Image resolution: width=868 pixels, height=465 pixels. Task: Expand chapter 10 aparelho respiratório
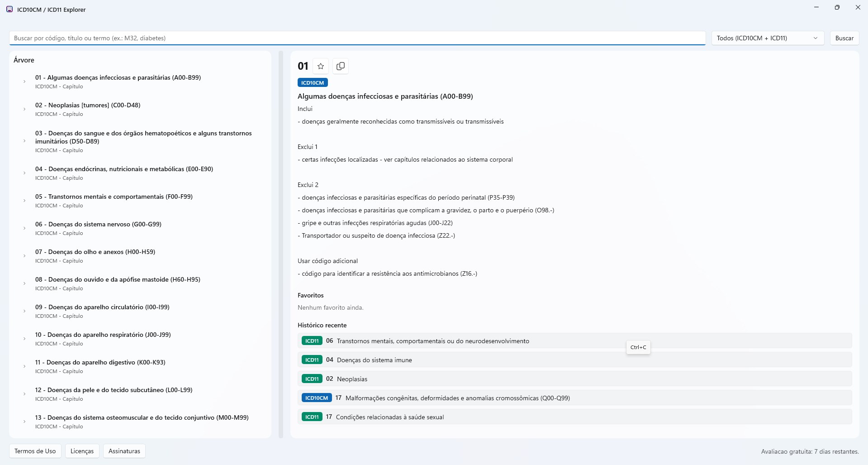click(x=24, y=339)
